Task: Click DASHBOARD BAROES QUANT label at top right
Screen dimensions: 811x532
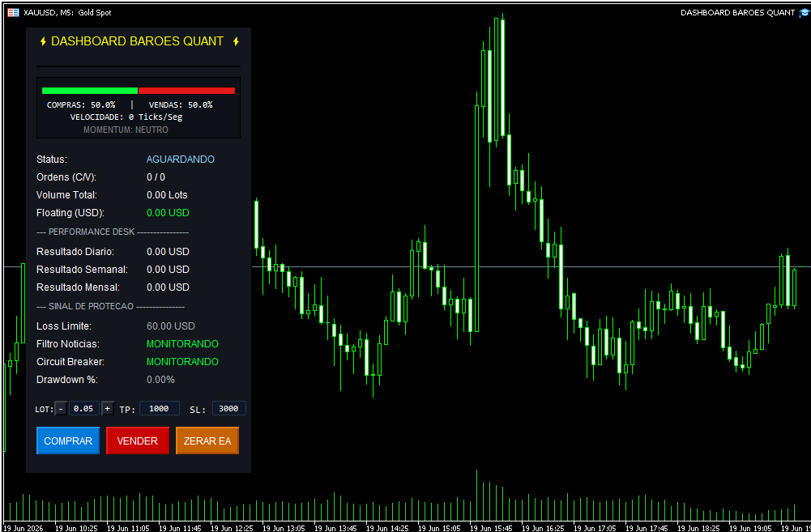Action: click(737, 12)
